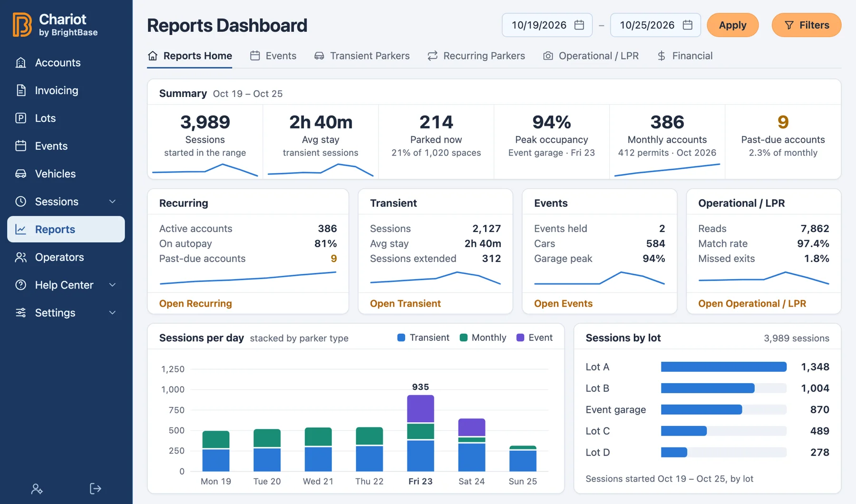Open Recurring report link
Viewport: 856px width, 504px height.
195,303
